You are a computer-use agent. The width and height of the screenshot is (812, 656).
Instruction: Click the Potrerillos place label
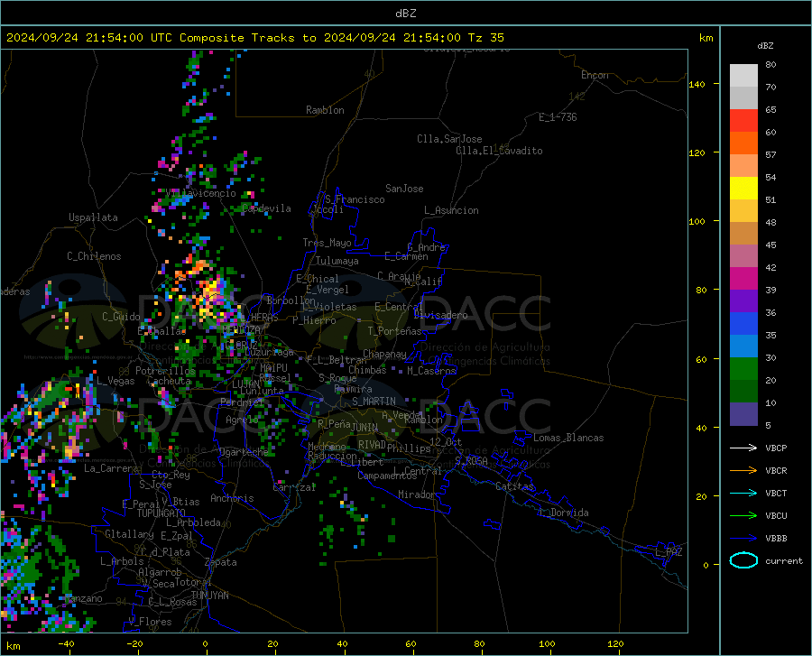pyautogui.click(x=165, y=371)
